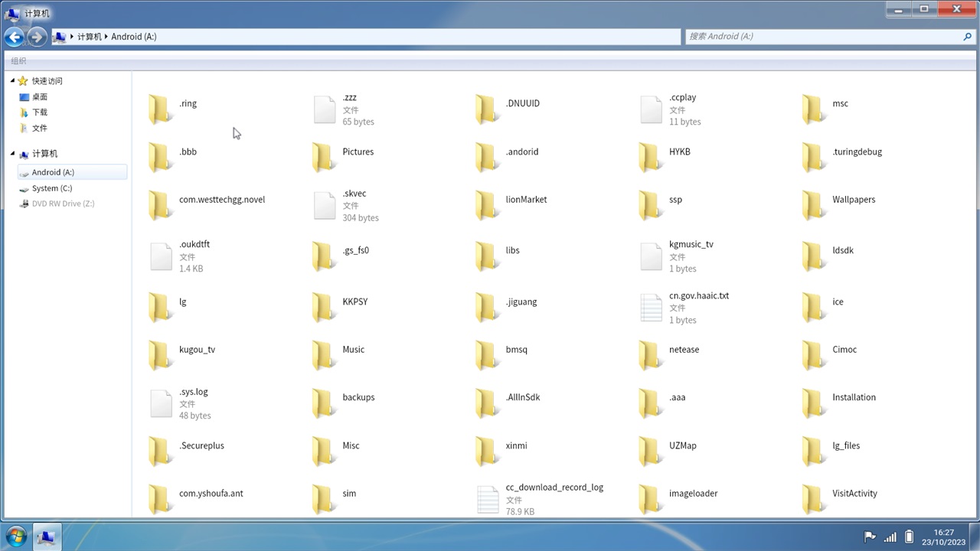Image resolution: width=980 pixels, height=551 pixels.
Task: Go forward with the Forward arrow
Action: point(36,36)
